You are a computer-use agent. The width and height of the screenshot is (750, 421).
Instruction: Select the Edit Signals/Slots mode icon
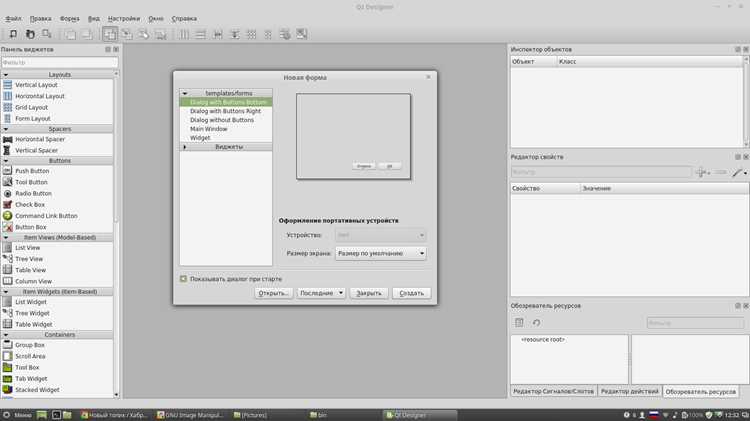coord(127,34)
